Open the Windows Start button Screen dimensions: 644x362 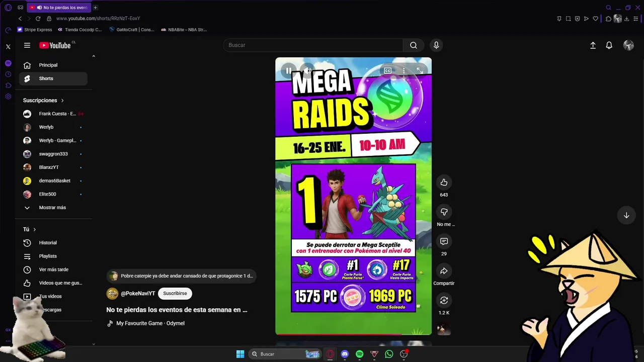click(x=240, y=354)
